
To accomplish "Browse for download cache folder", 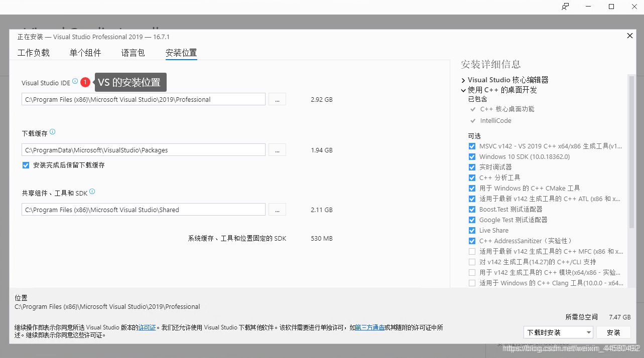I will click(277, 150).
